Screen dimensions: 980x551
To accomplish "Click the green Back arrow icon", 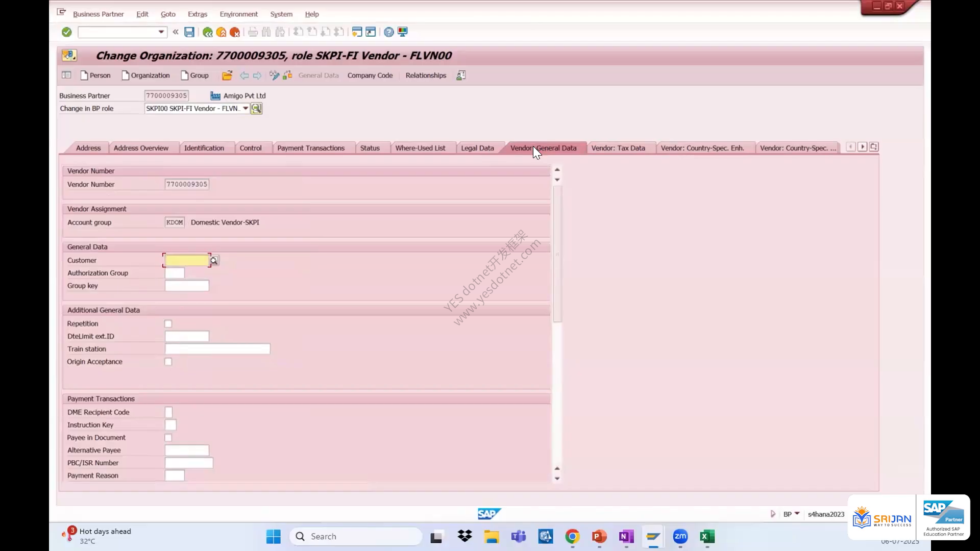I will (207, 32).
